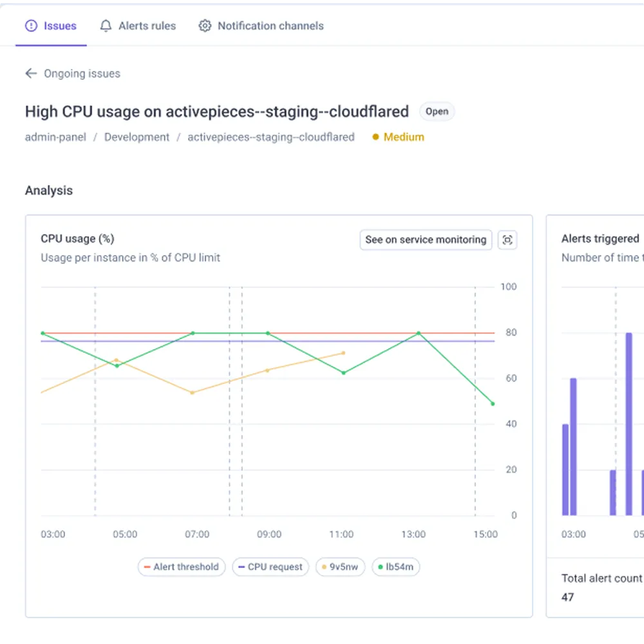Open Development breadcrumb link
The height and width of the screenshot is (644, 644).
(137, 137)
